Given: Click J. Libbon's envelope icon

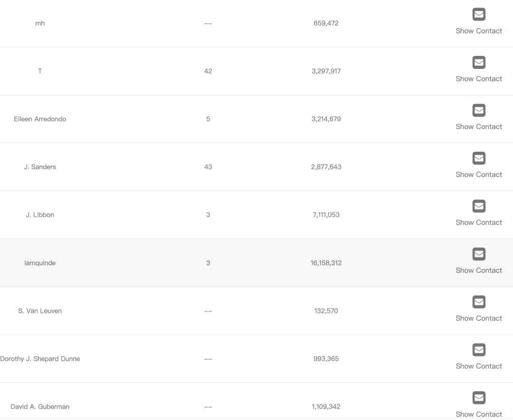Looking at the screenshot, I should (x=479, y=206).
